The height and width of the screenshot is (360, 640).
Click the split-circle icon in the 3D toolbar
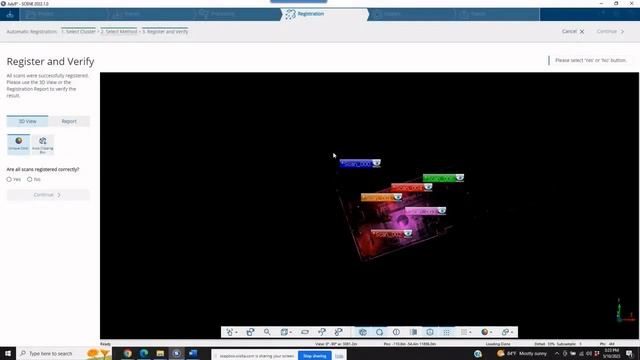pos(396,332)
